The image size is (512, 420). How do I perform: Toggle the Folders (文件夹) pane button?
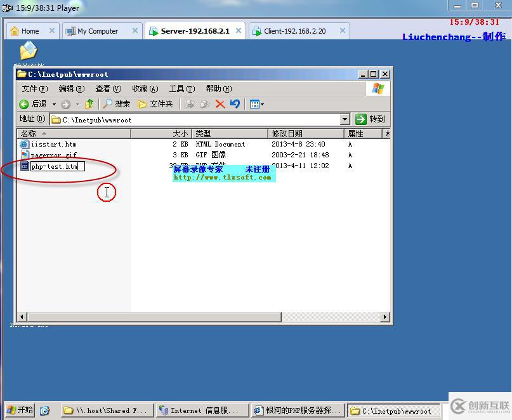click(x=155, y=104)
